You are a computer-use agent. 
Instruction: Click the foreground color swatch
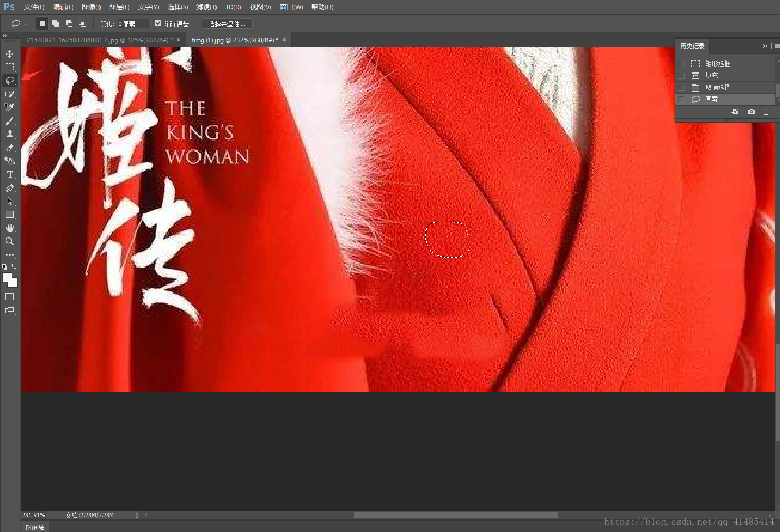click(x=7, y=277)
